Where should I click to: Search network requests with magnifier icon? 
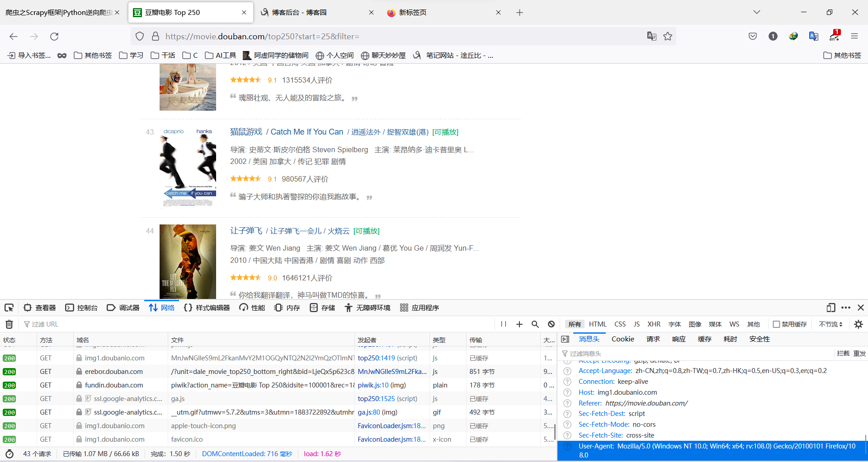pyautogui.click(x=535, y=324)
